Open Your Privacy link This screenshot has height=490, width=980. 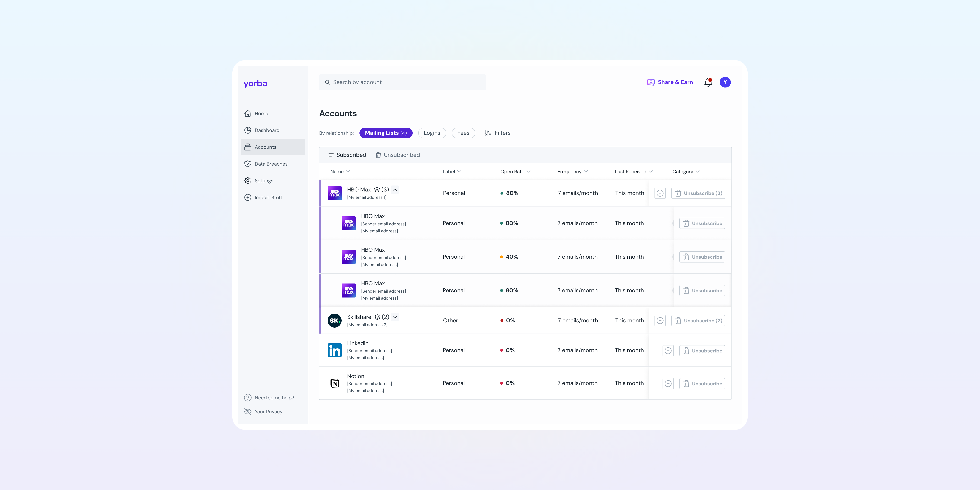(x=263, y=412)
